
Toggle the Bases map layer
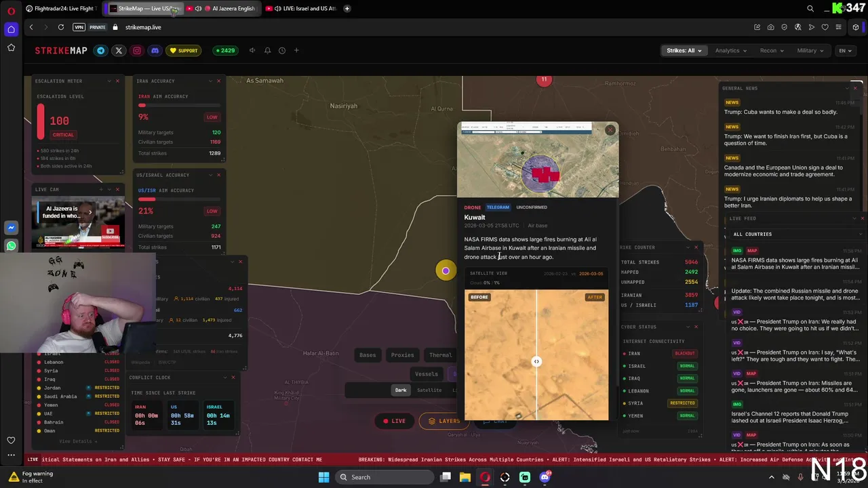coord(368,354)
